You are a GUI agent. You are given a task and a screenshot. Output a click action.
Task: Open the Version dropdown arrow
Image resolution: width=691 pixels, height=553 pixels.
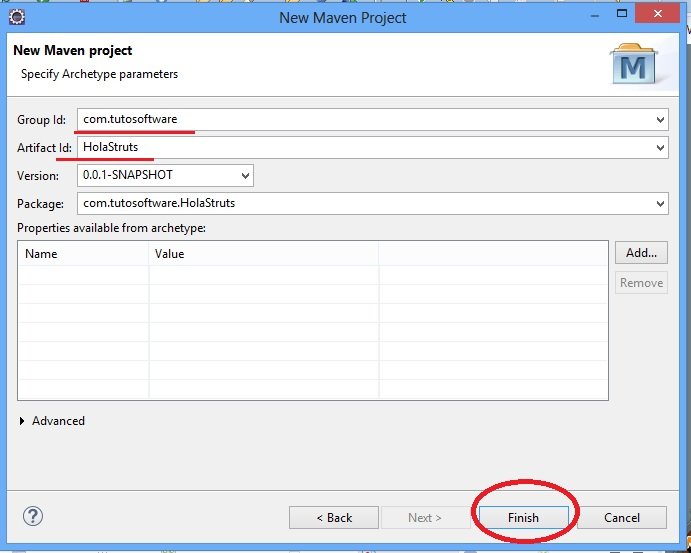(245, 176)
